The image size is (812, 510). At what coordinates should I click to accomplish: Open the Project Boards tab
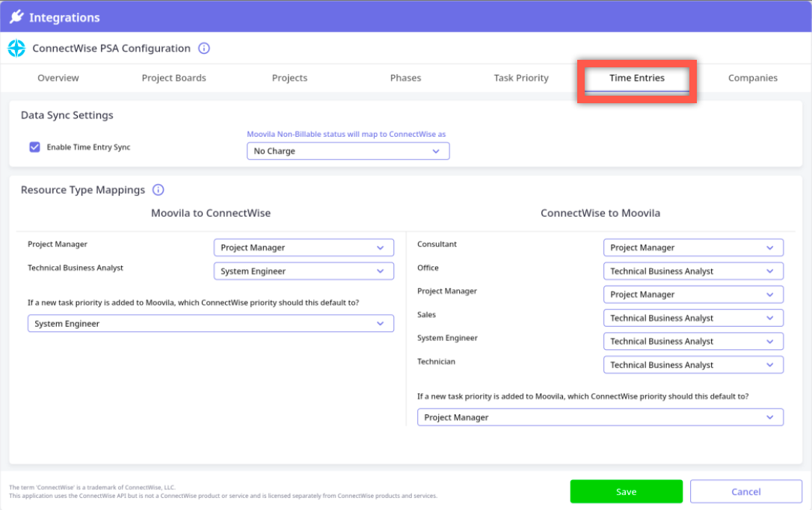click(173, 78)
